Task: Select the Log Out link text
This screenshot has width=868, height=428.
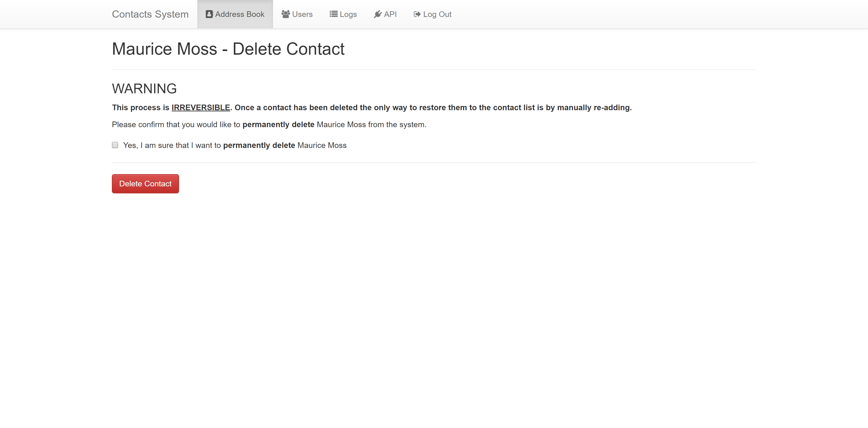Action: [437, 14]
